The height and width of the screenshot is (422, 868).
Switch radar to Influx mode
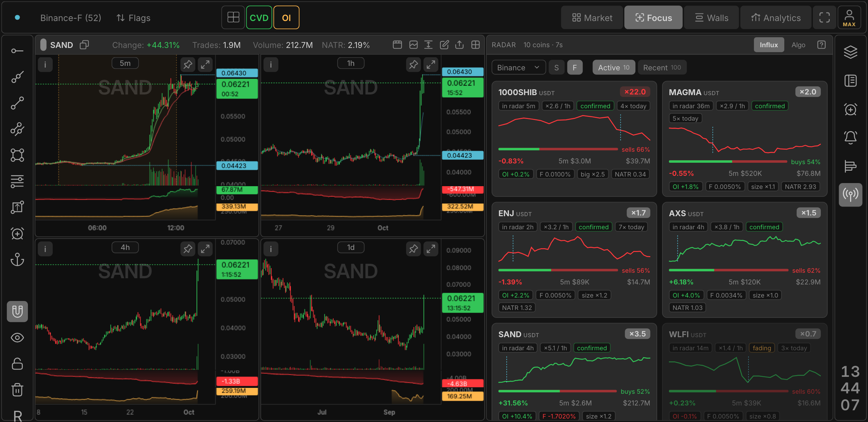(x=769, y=45)
